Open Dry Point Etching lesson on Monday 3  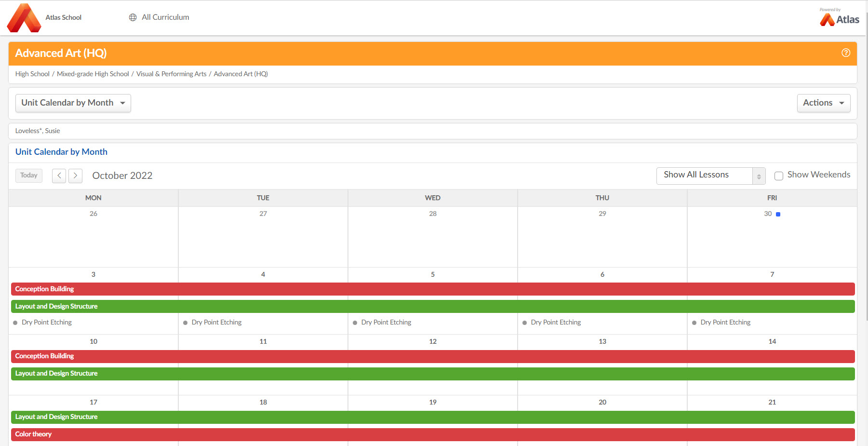tap(47, 323)
